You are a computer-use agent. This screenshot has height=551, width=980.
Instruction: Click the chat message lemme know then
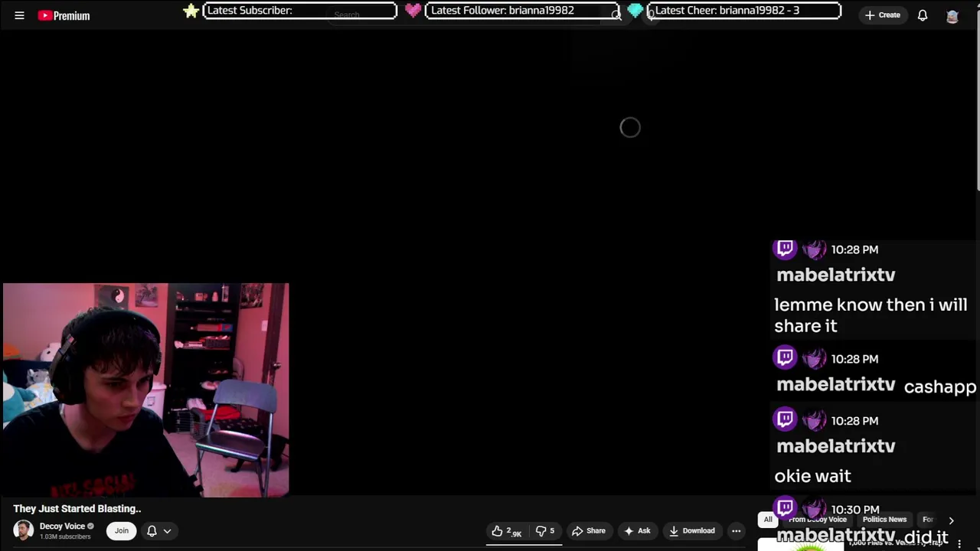click(871, 315)
